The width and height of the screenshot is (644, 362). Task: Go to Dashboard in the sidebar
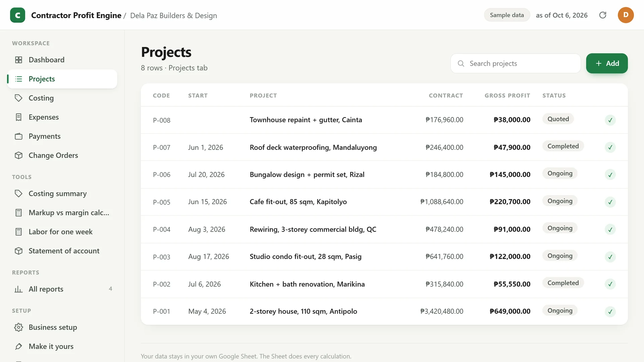pyautogui.click(x=62, y=60)
